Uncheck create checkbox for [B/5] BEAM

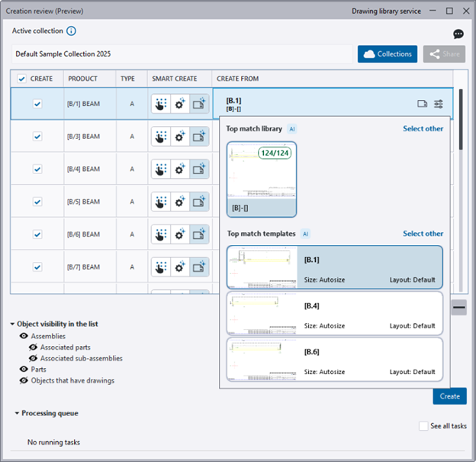point(37,202)
